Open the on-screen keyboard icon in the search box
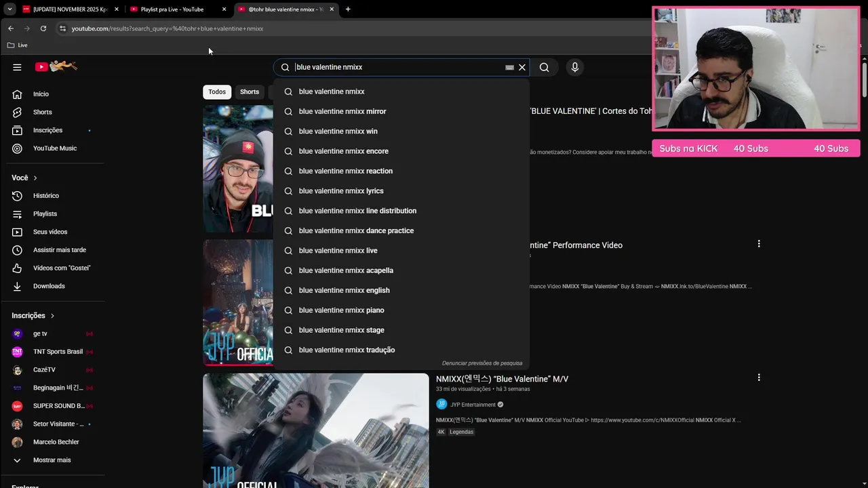This screenshot has height=488, width=868. pyautogui.click(x=509, y=68)
